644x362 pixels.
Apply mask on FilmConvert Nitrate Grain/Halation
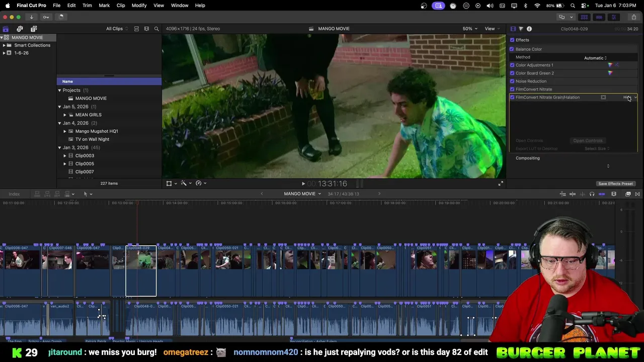tap(603, 97)
